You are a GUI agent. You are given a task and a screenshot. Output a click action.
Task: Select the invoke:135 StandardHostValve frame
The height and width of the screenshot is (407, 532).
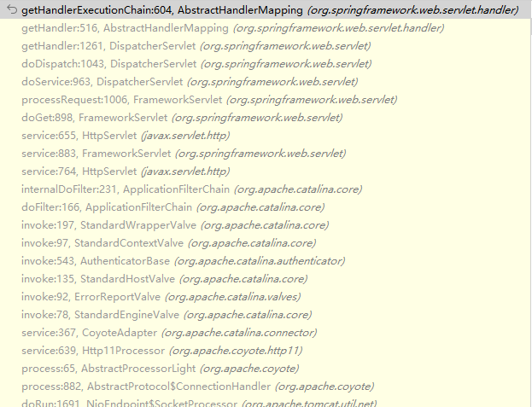[x=164, y=279]
